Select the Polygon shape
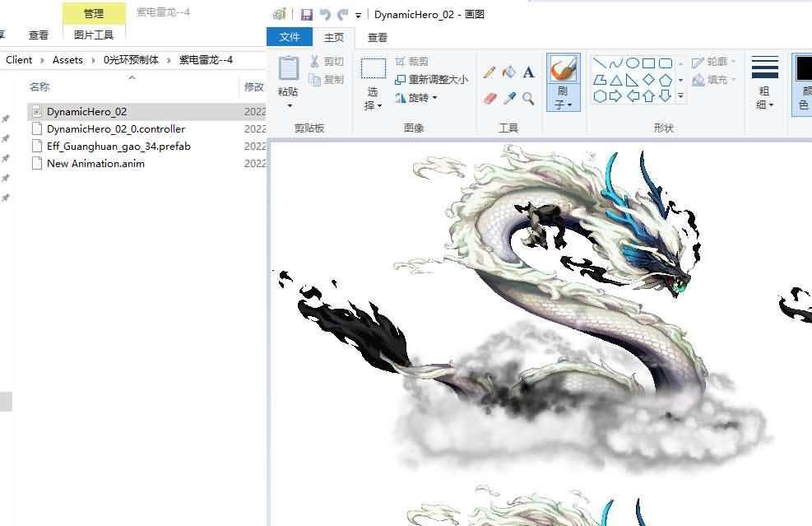Screen dimensions: 812x526 [x=600, y=80]
